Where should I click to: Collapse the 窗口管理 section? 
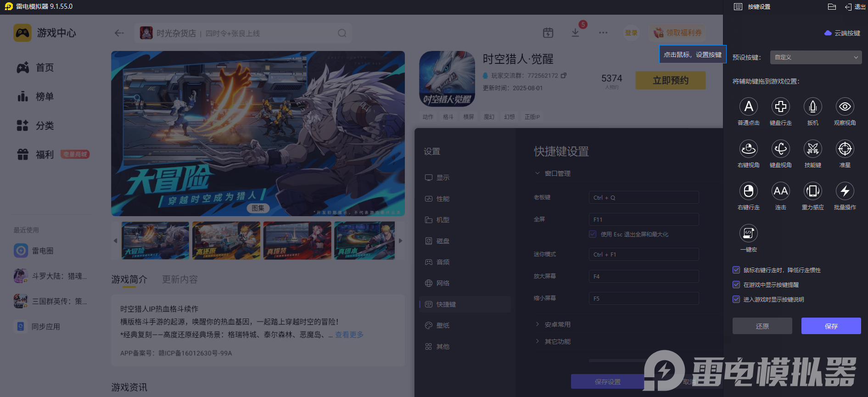click(x=553, y=173)
